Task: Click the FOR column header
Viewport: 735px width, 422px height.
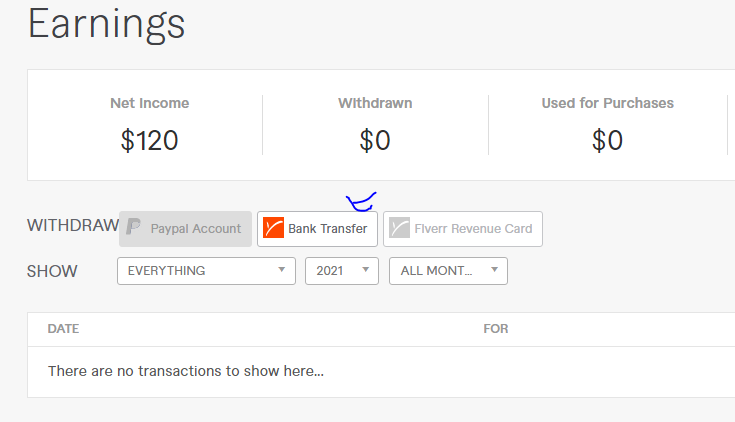Action: click(496, 328)
